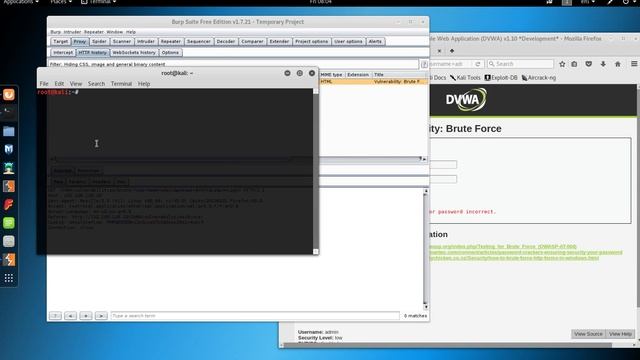Open the Applications menu
Image resolution: width=640 pixels, height=360 pixels.
click(21, 2)
